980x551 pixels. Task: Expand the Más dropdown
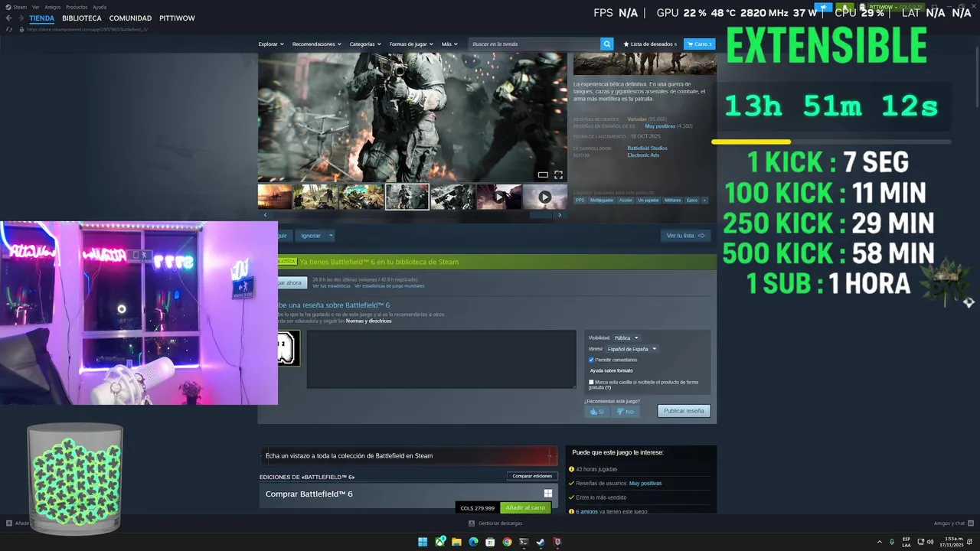[x=449, y=44]
